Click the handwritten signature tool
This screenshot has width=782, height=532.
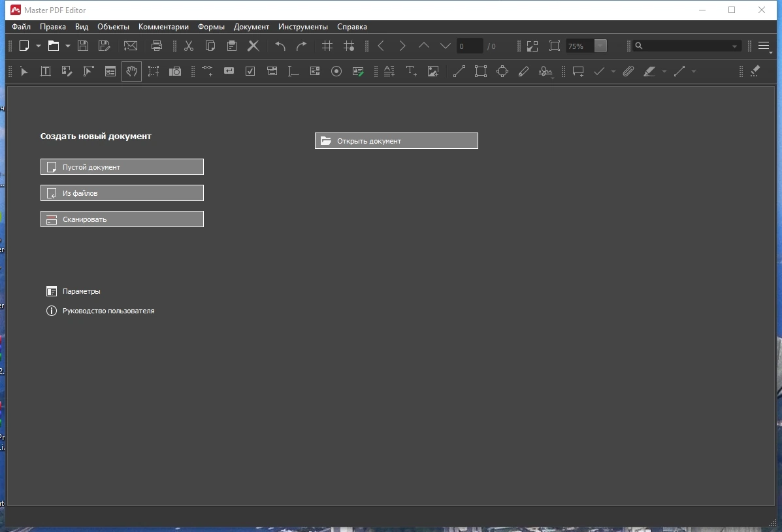pos(546,72)
